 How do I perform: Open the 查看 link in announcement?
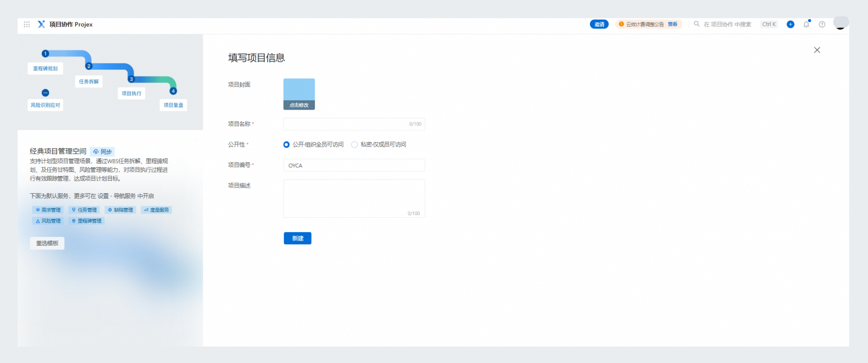click(x=673, y=24)
